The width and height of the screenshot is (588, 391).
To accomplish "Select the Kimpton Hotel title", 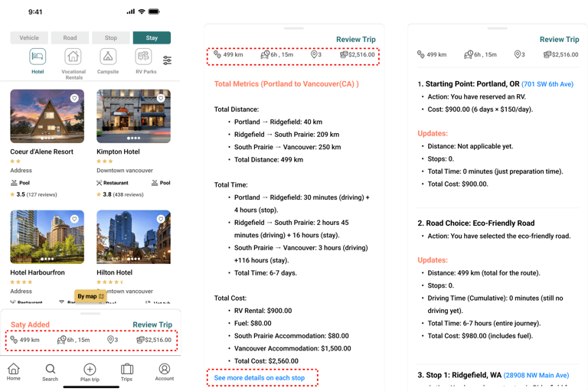I will click(x=118, y=152).
